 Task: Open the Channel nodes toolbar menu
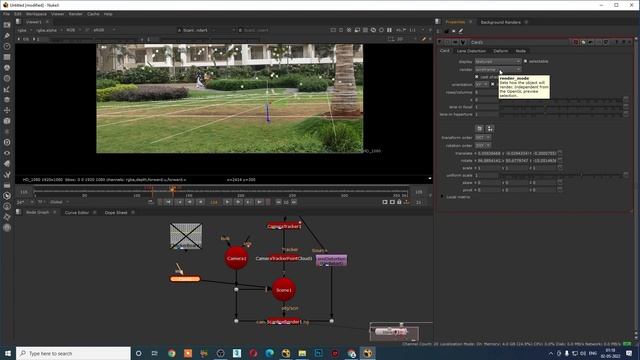click(7, 57)
